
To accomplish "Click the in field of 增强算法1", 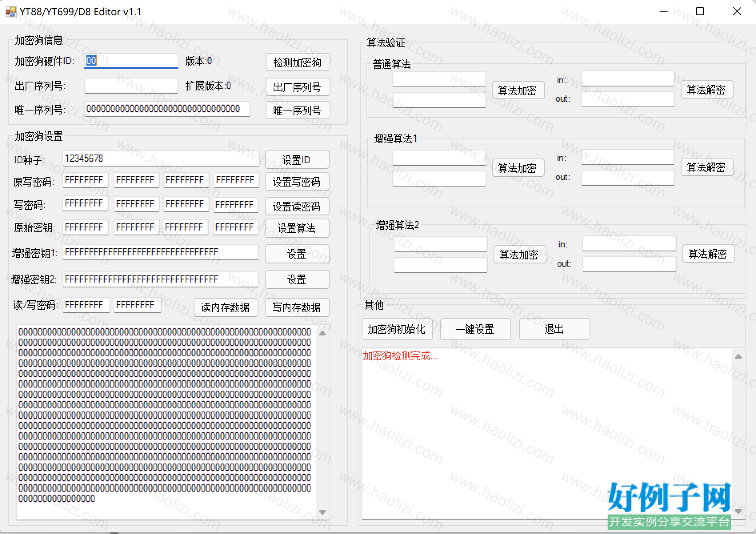I will tap(628, 157).
